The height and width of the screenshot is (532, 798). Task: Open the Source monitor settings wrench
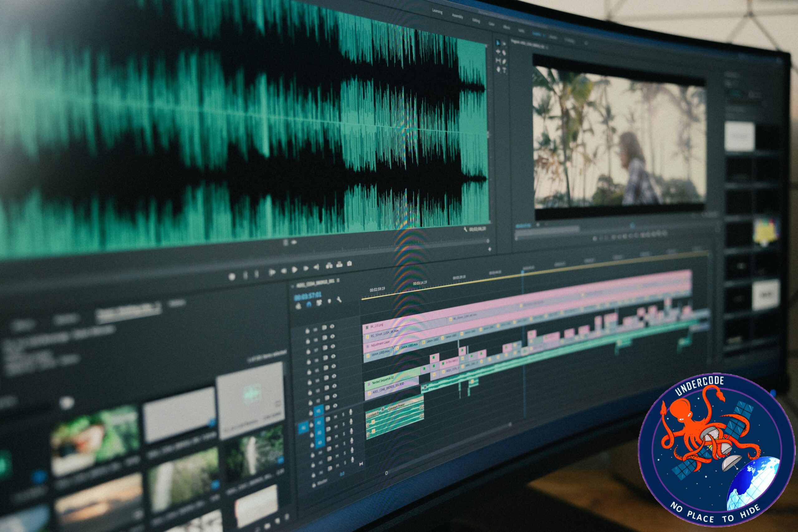point(465,230)
